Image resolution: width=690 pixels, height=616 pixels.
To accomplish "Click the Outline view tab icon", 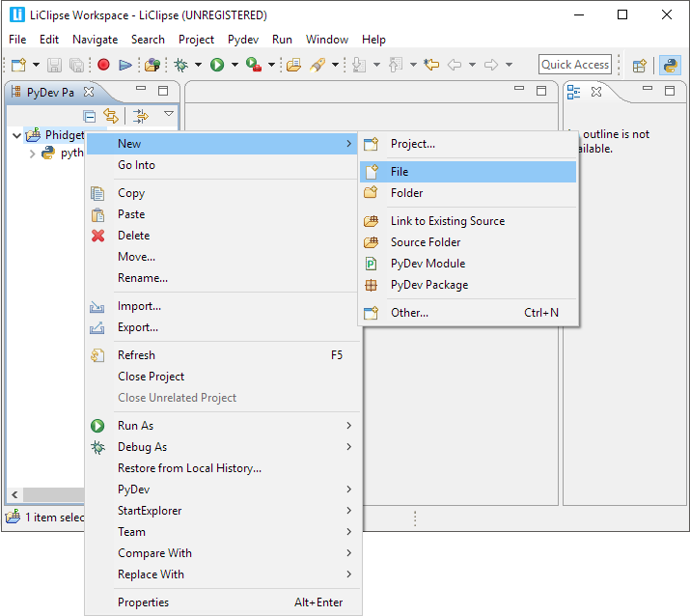I will tap(573, 92).
